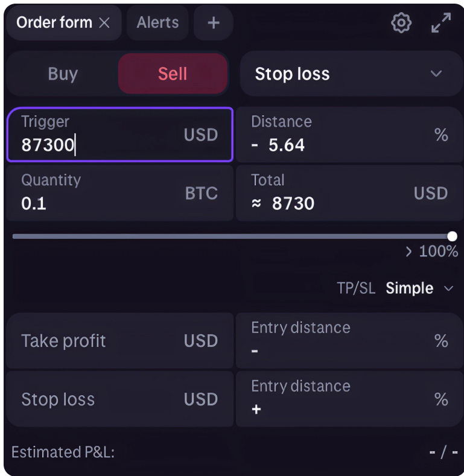Expand order form to fullscreen
Image resolution: width=464 pixels, height=476 pixels.
tap(441, 23)
